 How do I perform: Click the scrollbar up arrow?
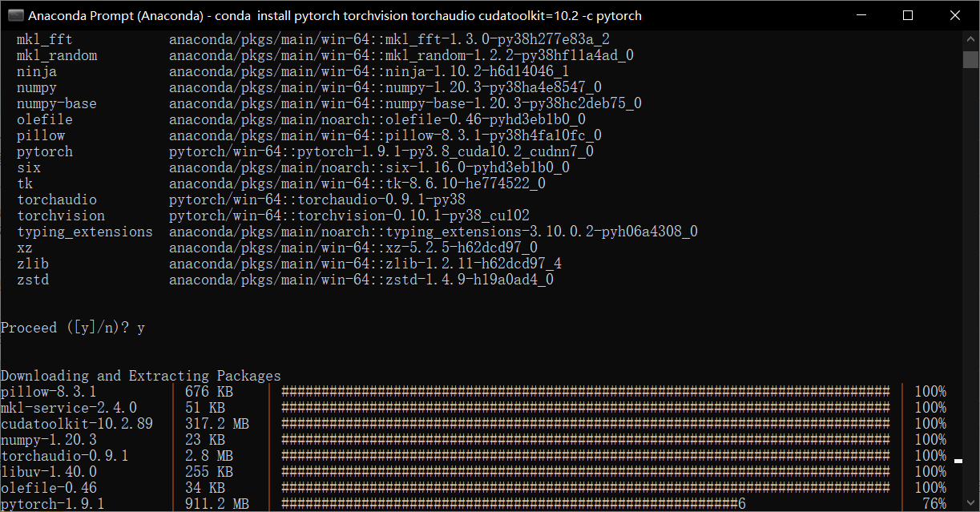[970, 39]
